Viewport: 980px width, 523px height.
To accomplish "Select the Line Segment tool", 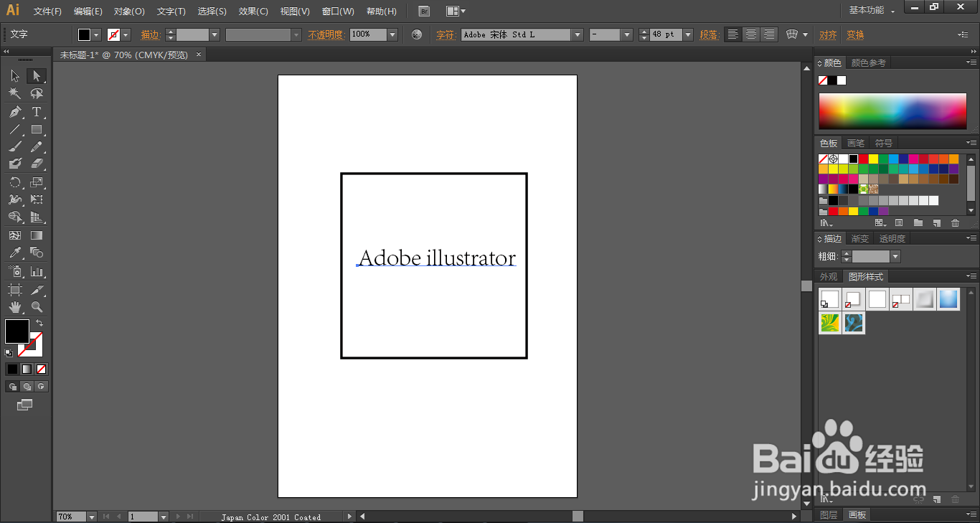I will pyautogui.click(x=15, y=130).
